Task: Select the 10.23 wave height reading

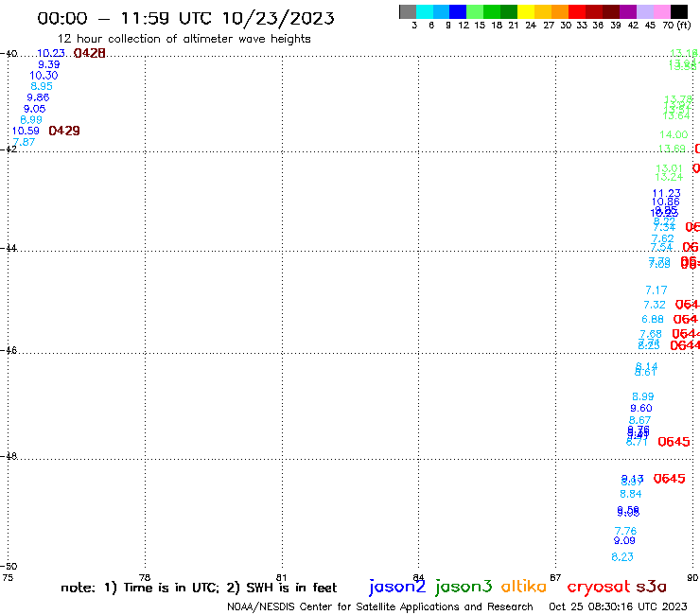Action: [51, 53]
